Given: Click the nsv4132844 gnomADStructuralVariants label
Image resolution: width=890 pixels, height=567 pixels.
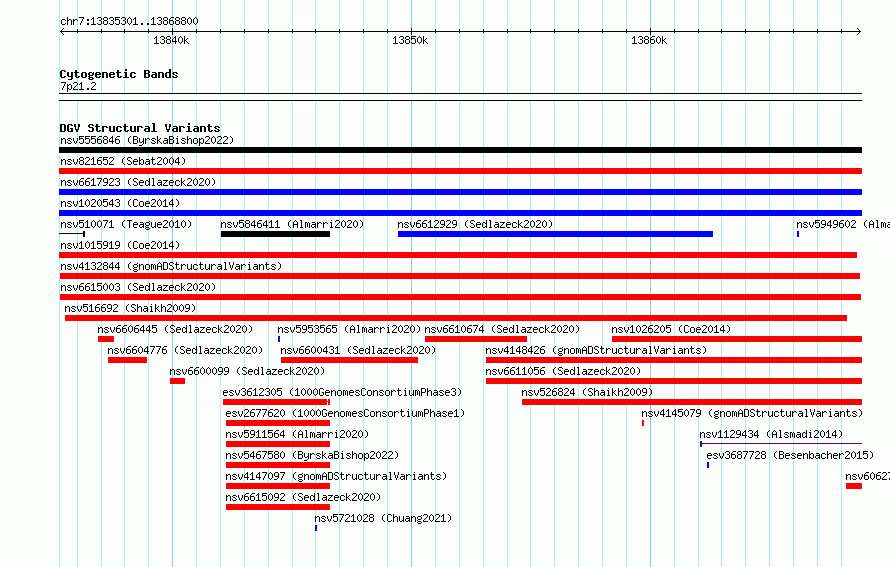Looking at the screenshot, I should [x=171, y=266].
